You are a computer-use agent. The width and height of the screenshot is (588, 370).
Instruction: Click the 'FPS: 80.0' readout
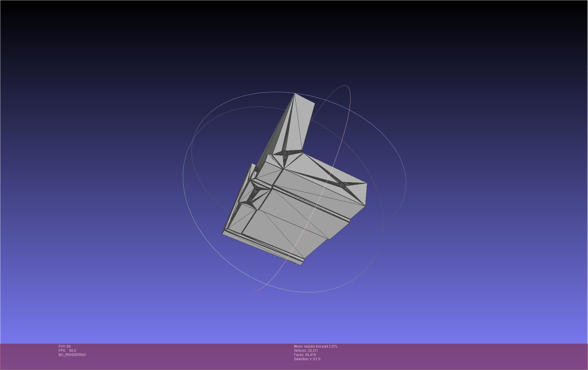(x=67, y=351)
